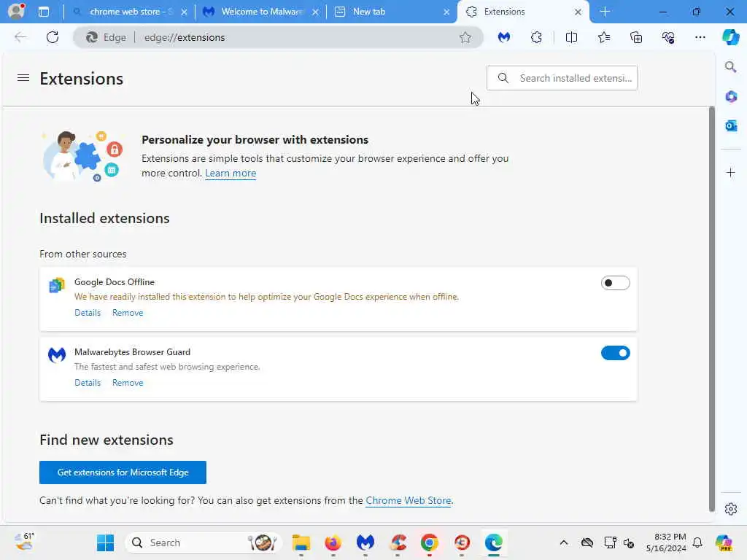Open Browser essentials heart icon

[x=668, y=37]
